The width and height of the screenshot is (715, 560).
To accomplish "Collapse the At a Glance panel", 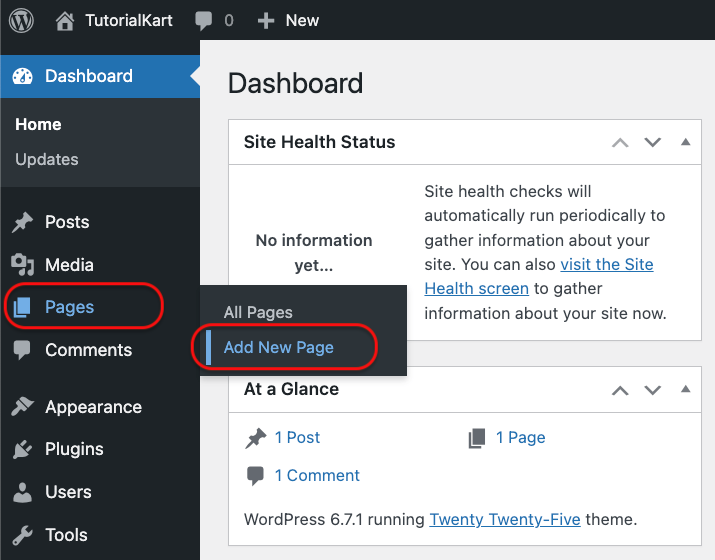I will click(x=685, y=389).
